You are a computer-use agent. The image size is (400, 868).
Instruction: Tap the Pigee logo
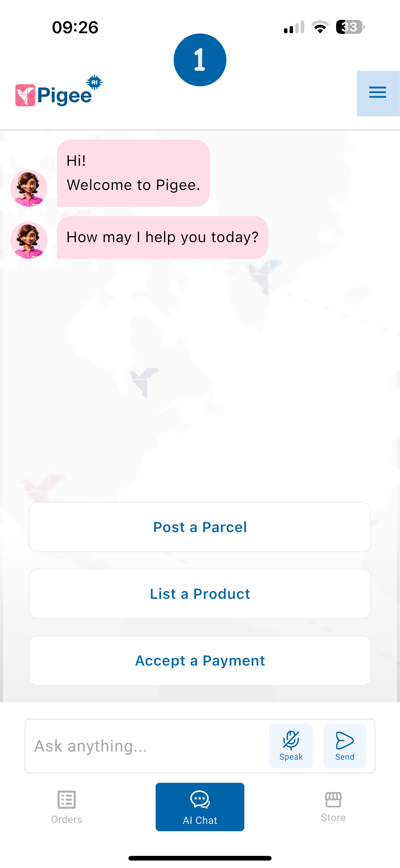coord(54,95)
